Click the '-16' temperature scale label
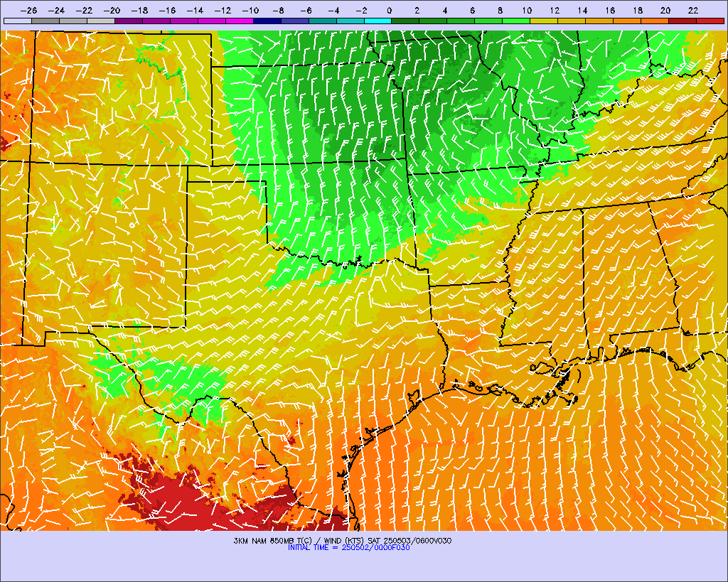 tap(167, 10)
